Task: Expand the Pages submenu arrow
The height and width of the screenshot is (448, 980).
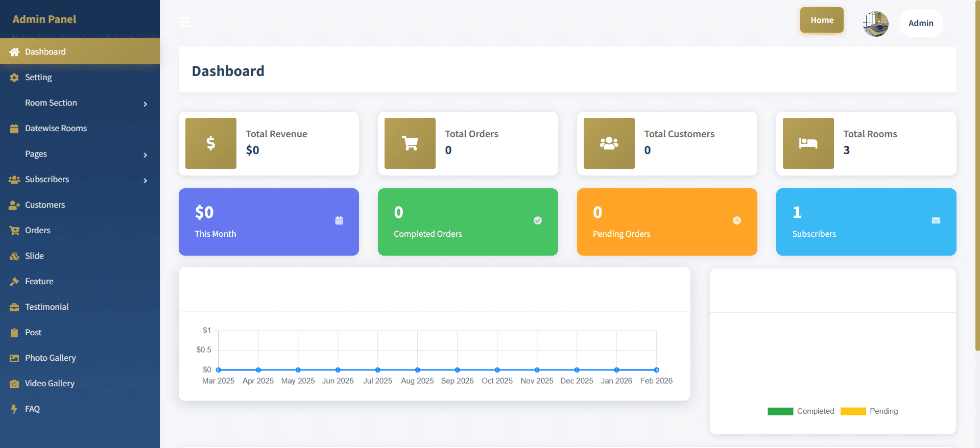Action: (146, 155)
